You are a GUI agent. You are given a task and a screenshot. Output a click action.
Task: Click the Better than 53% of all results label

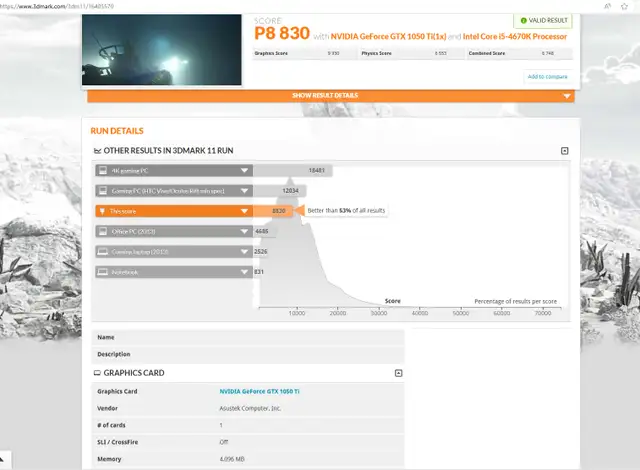click(x=346, y=211)
